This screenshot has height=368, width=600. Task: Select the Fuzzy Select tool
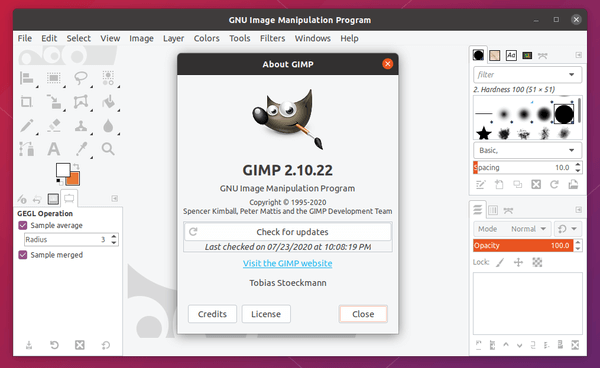click(108, 78)
